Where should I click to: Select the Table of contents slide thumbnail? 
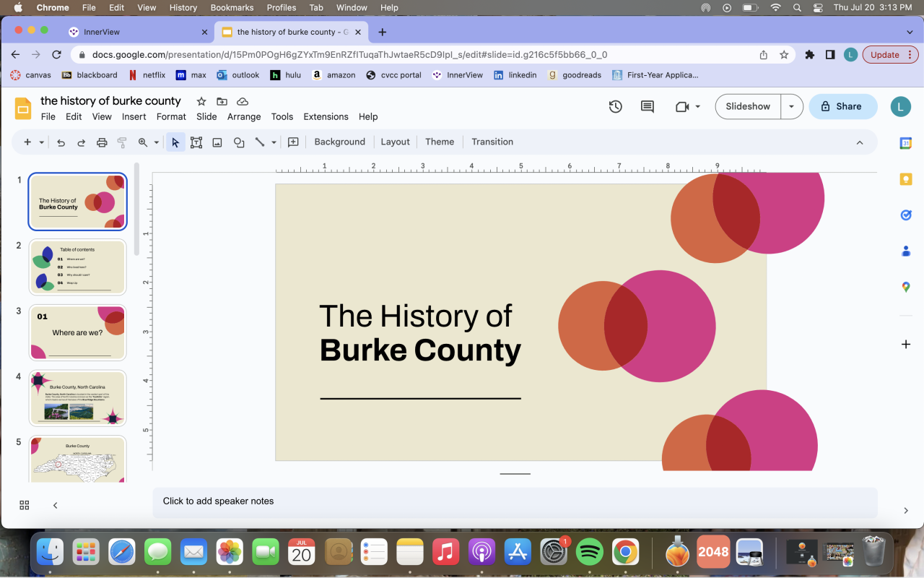(x=78, y=267)
